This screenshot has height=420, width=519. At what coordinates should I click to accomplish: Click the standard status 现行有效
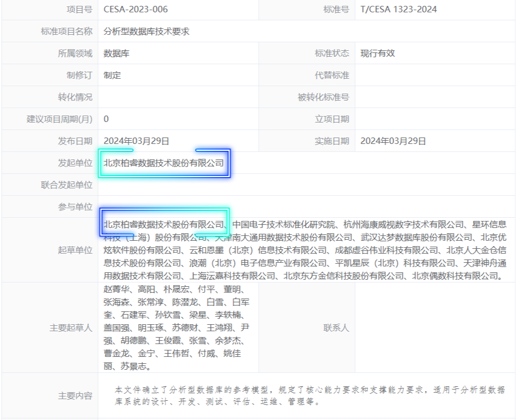point(378,54)
